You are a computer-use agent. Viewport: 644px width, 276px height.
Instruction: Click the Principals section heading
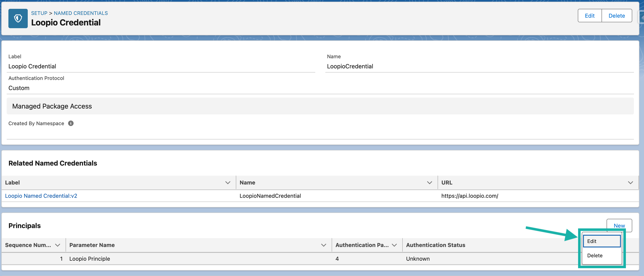[24, 226]
